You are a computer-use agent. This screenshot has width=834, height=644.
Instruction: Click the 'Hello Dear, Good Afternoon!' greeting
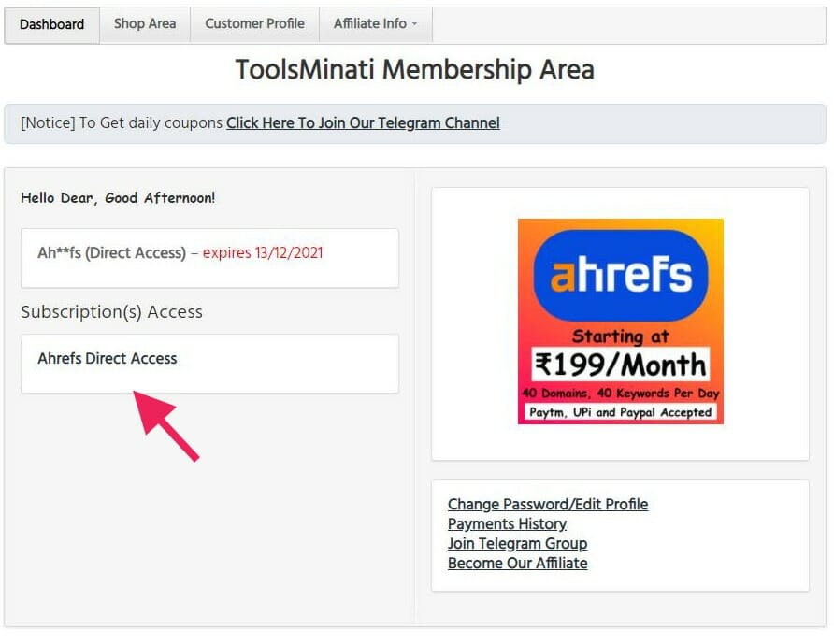118,198
